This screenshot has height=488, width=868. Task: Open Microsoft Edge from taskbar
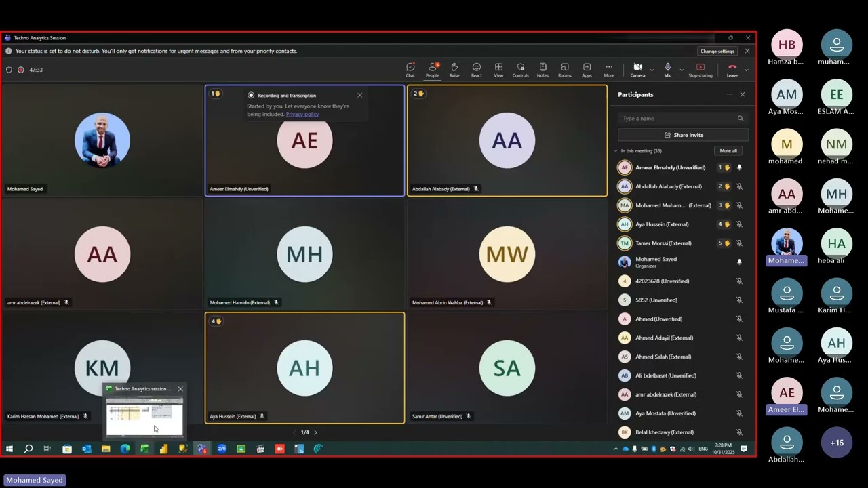(125, 449)
